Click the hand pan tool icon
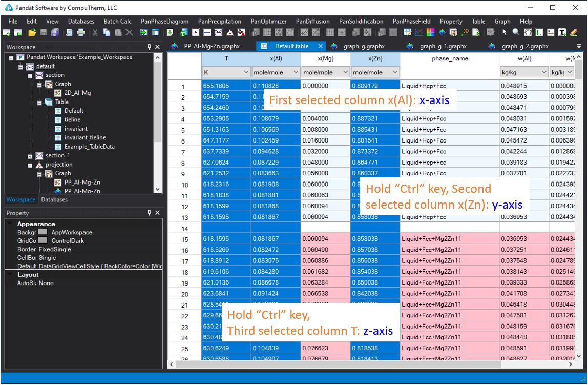Viewport: 588px width, 385px height. pyautogui.click(x=527, y=32)
